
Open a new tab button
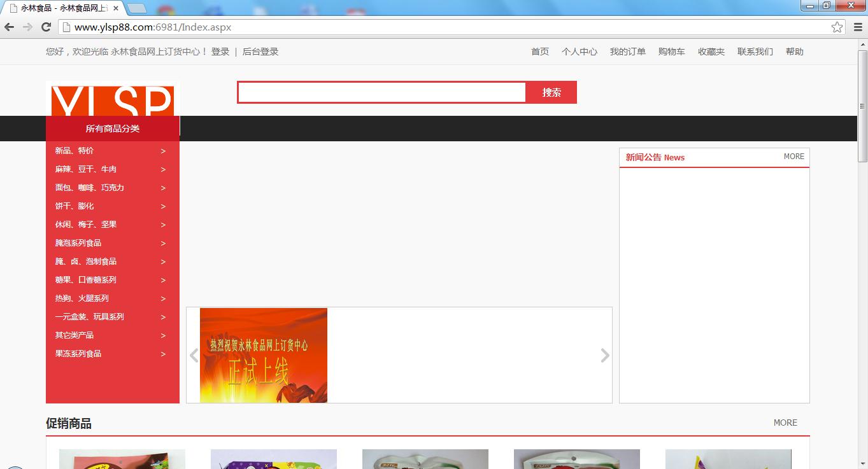point(136,8)
